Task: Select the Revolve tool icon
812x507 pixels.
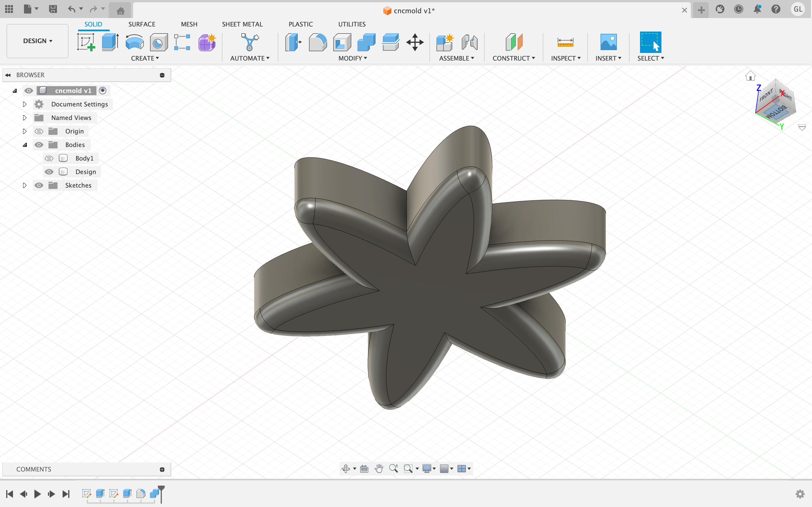Action: pos(134,42)
